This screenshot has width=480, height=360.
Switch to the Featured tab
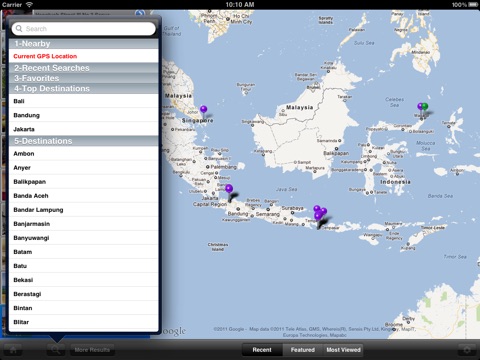tap(303, 350)
